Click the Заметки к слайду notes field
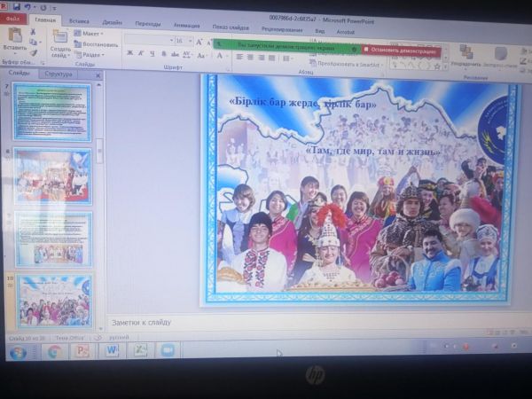 tap(266, 322)
